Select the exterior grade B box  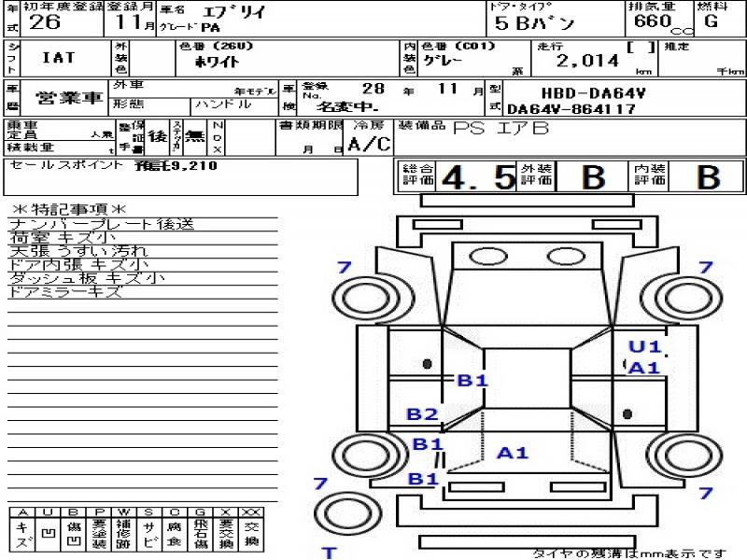tap(591, 176)
